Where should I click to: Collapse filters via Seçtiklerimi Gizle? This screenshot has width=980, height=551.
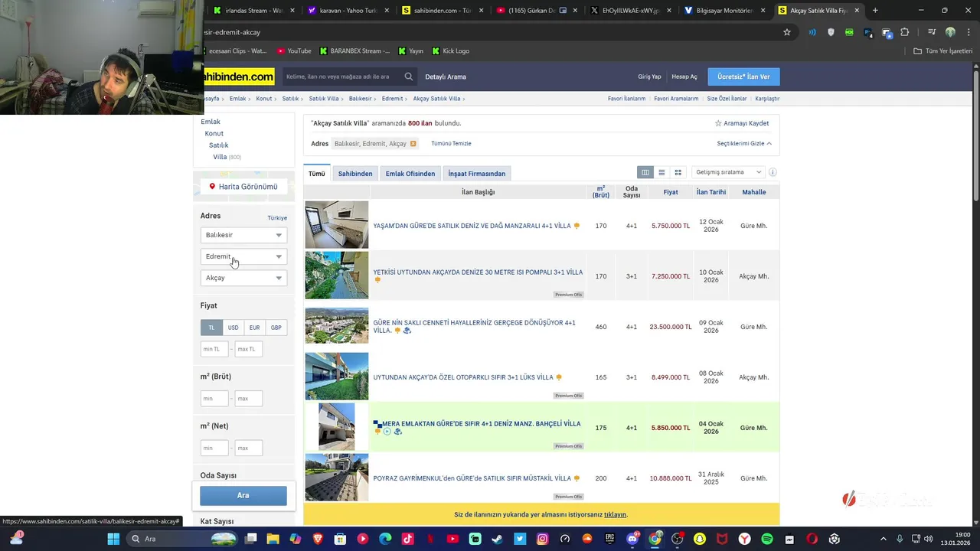click(x=744, y=144)
